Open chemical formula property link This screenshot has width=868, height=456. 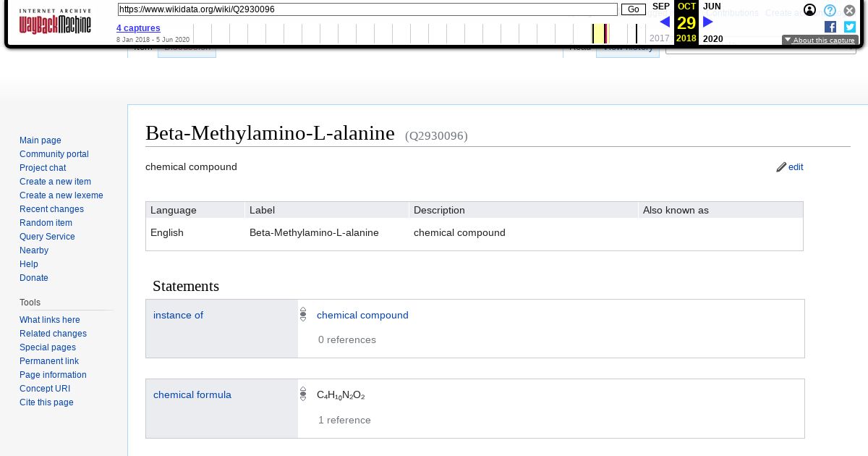[x=192, y=394]
